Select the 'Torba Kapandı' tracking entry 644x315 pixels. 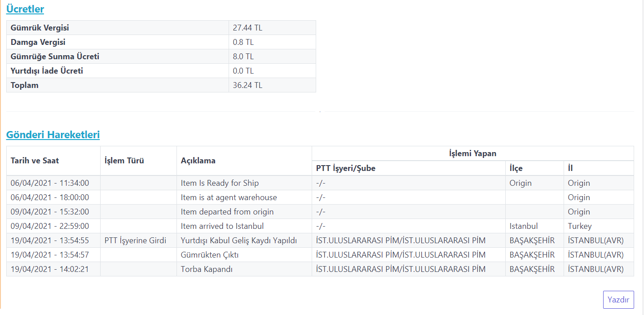pyautogui.click(x=207, y=269)
